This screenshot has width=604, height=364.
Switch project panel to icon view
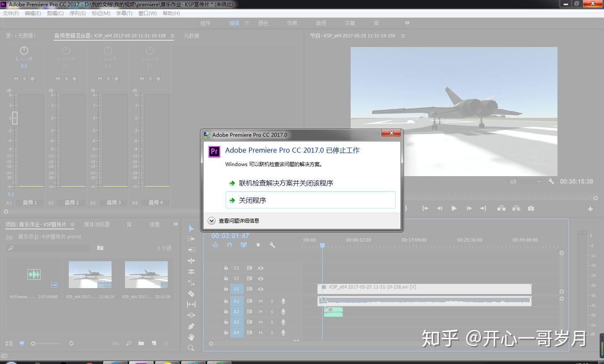coord(22,343)
